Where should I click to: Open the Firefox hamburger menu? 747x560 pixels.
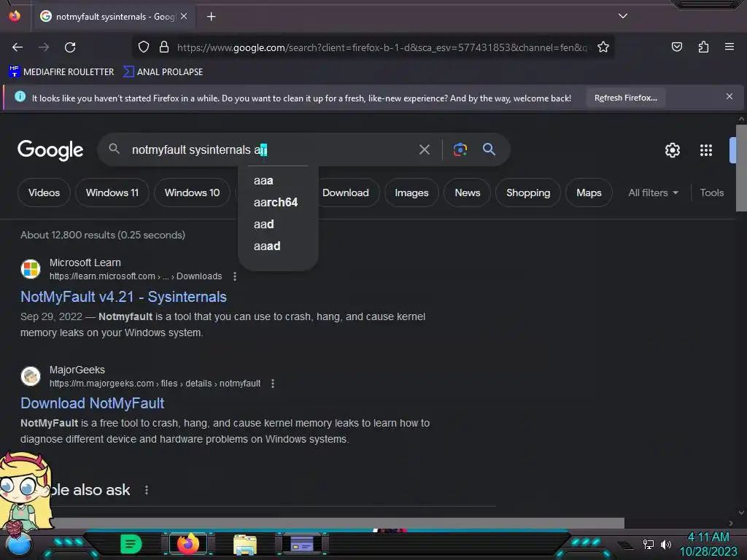pyautogui.click(x=729, y=47)
